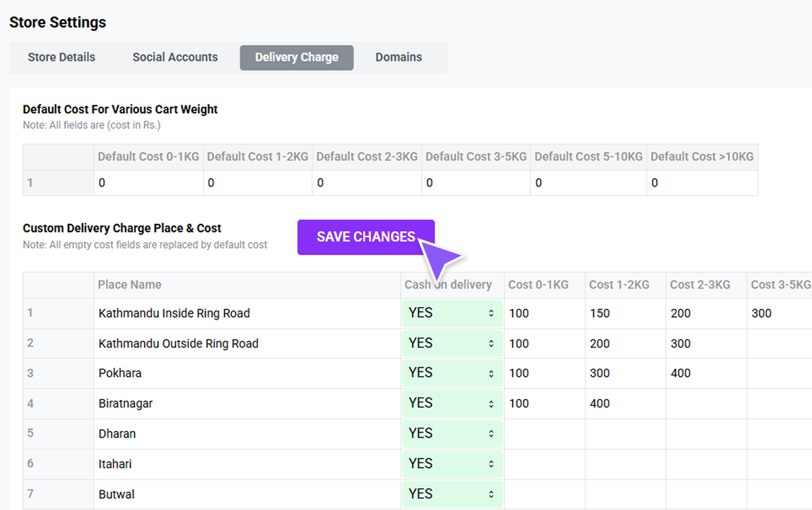Viewport: 812px width, 510px height.
Task: Click the SAVE CHANGES button
Action: coord(365,237)
